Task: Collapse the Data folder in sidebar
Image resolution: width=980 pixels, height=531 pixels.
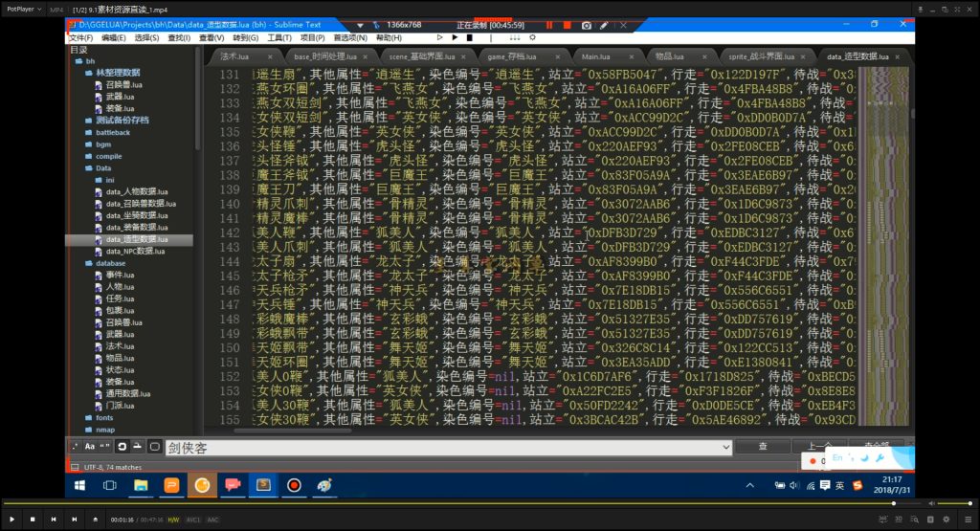Action: tap(88, 168)
